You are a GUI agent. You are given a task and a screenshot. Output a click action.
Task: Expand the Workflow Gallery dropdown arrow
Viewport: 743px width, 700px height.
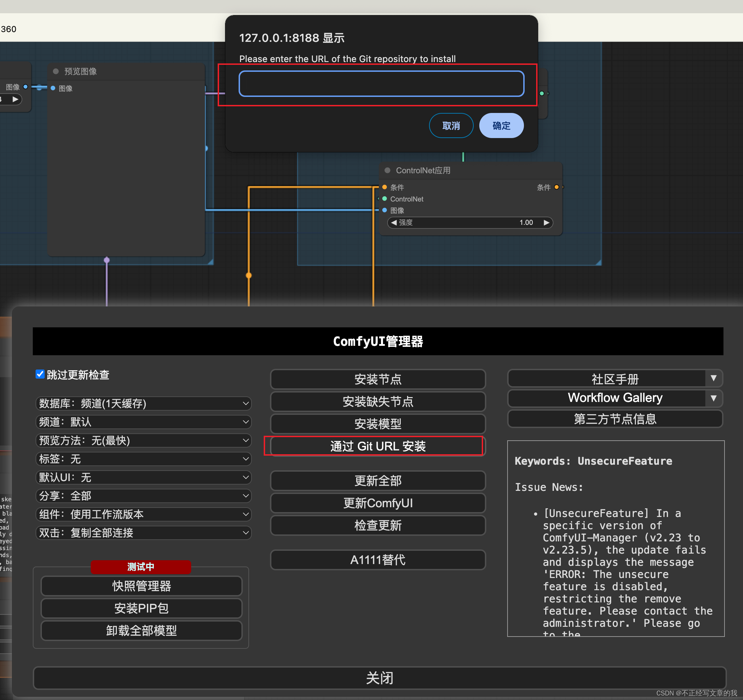coord(713,398)
